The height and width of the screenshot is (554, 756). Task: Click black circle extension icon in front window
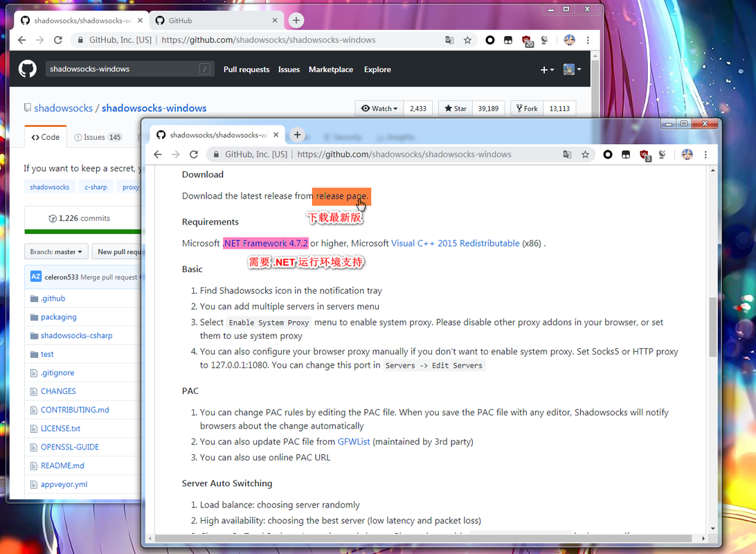pyautogui.click(x=608, y=154)
